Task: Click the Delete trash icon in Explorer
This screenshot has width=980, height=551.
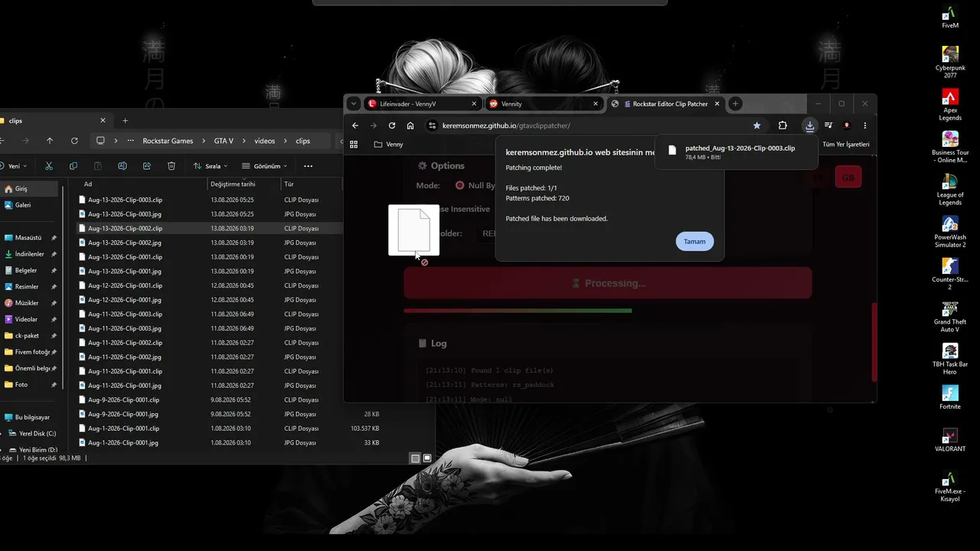Action: coord(171,166)
